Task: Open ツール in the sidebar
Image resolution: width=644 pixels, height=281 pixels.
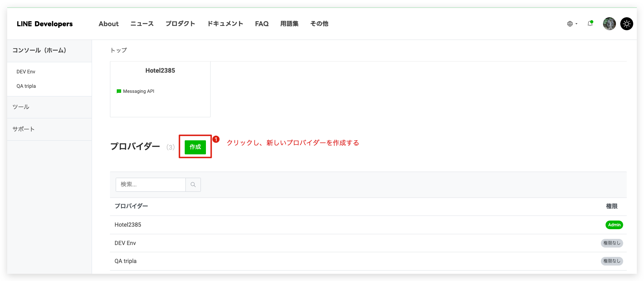Action: tap(50, 107)
